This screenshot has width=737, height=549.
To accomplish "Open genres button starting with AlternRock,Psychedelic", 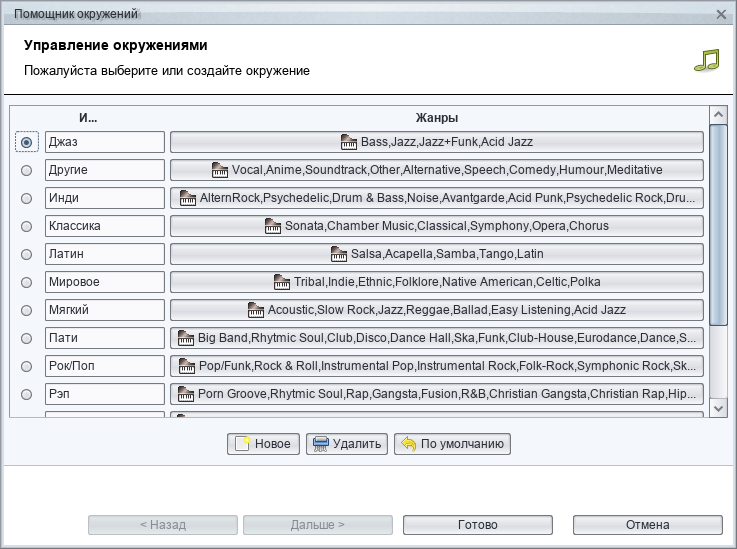I will (437, 198).
